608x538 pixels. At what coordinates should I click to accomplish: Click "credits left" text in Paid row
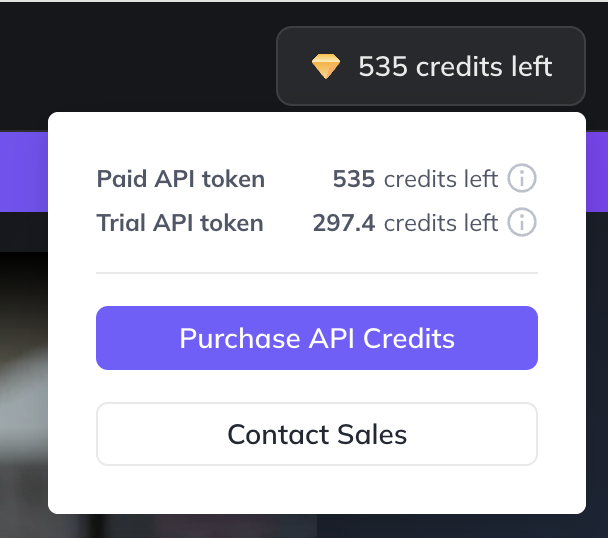pos(441,179)
